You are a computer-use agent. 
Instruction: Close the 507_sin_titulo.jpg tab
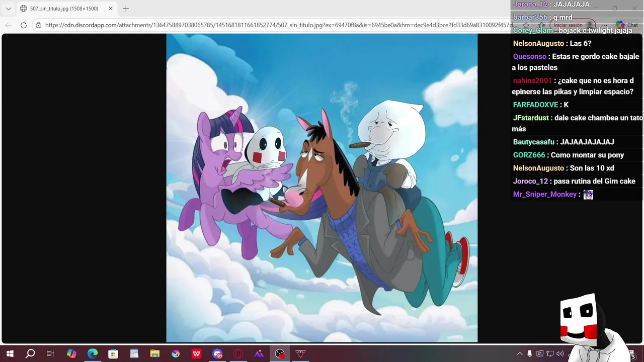pyautogui.click(x=111, y=9)
